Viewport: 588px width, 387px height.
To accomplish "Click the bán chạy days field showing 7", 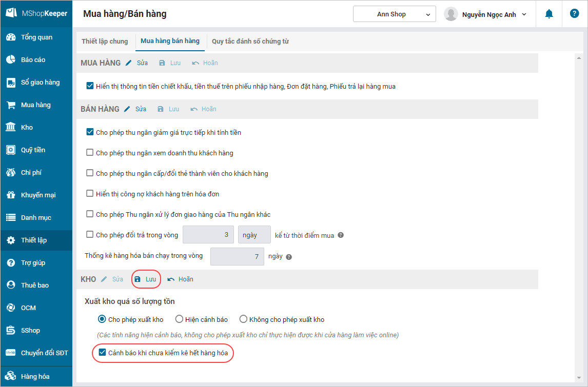I will pos(237,257).
